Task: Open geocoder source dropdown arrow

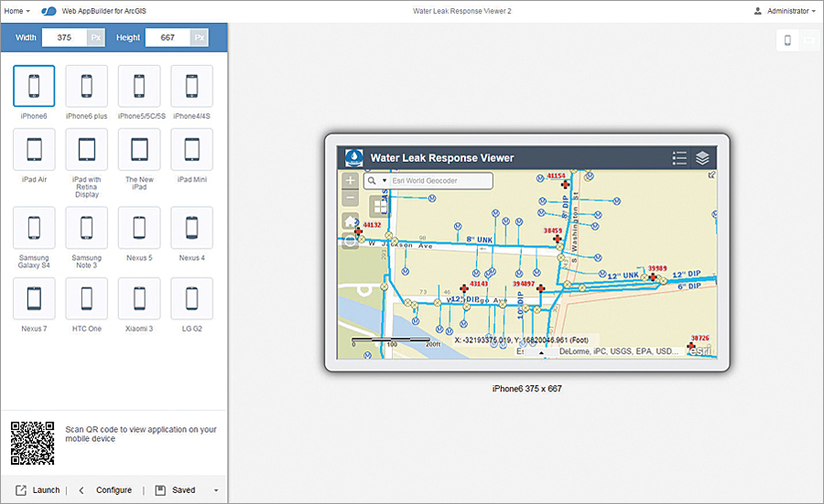Action: pyautogui.click(x=385, y=180)
